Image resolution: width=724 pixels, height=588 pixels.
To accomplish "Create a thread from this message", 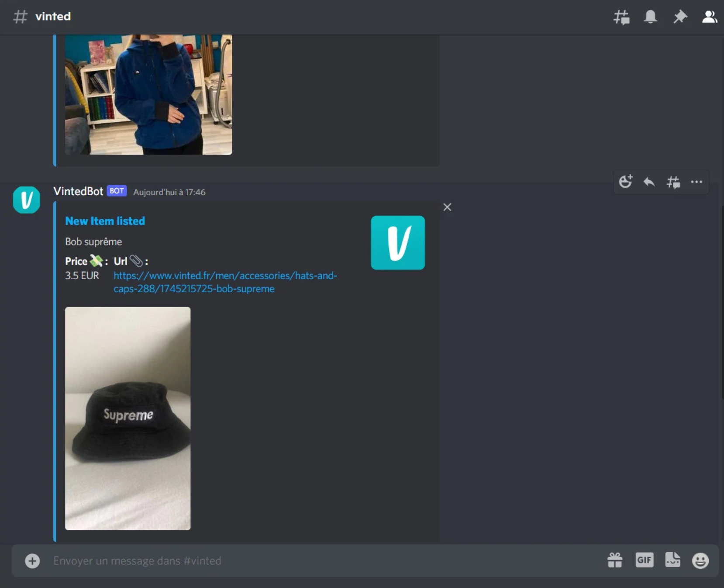I will [673, 182].
